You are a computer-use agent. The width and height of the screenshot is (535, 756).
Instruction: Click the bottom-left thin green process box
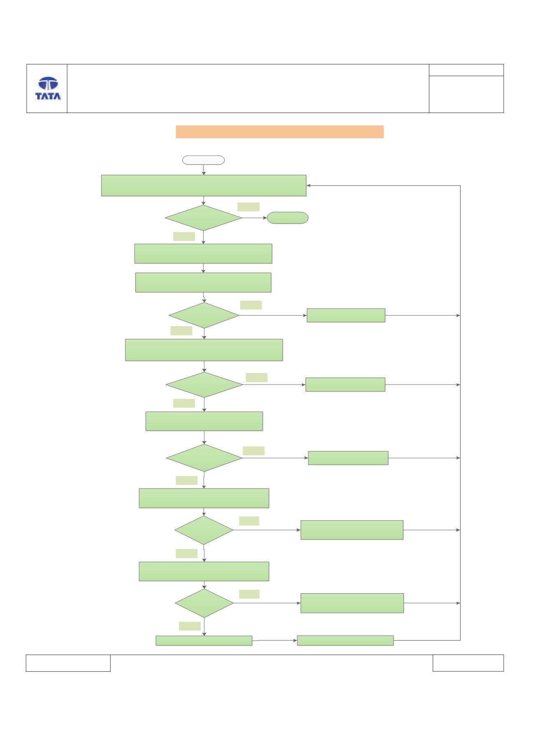coord(204,641)
